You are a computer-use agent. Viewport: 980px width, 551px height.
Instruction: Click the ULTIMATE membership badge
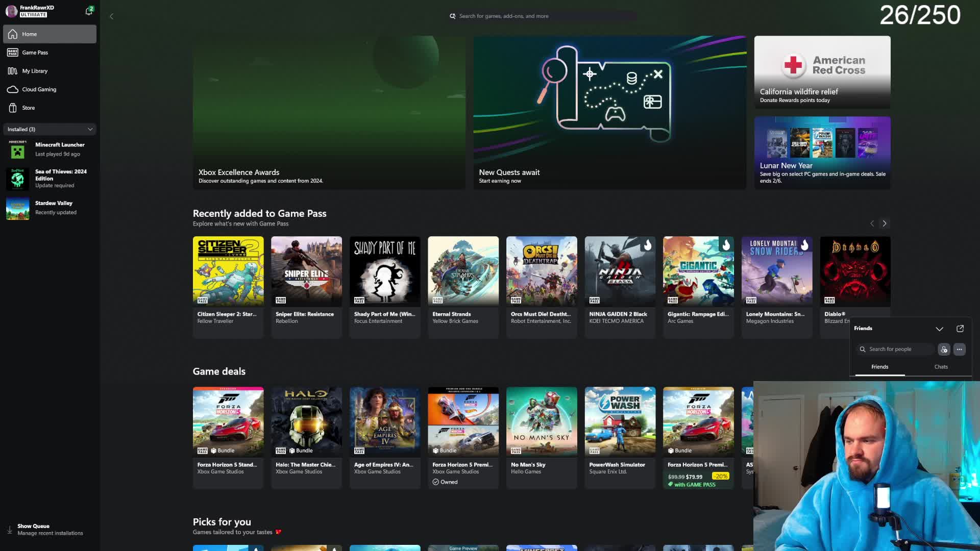point(34,15)
